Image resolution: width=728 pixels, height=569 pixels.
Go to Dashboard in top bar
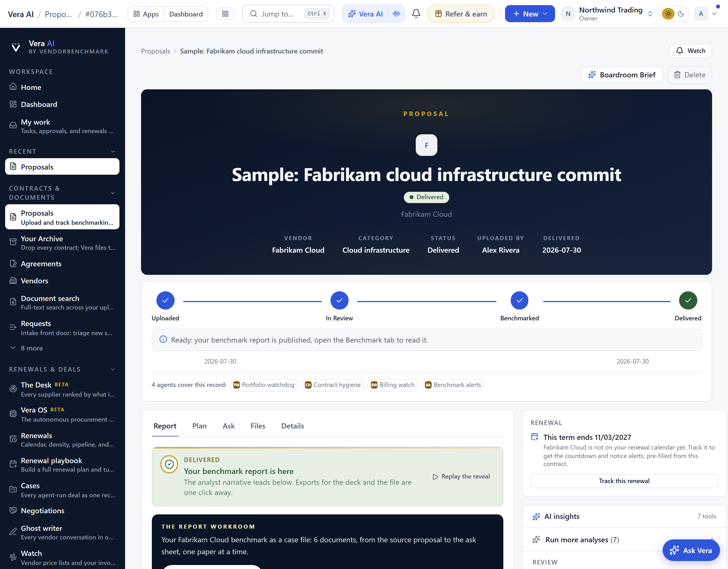pyautogui.click(x=186, y=14)
